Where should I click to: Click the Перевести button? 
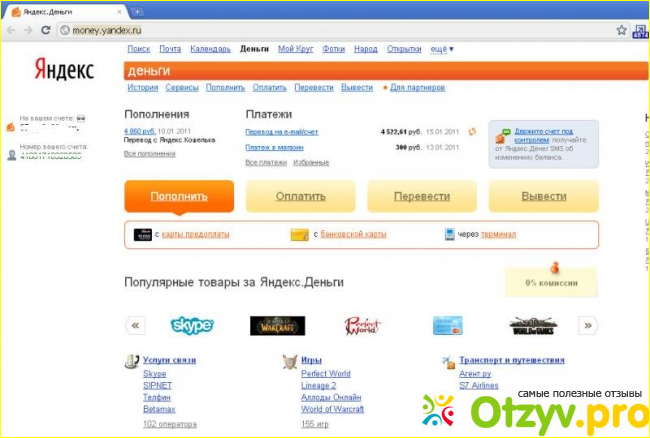pyautogui.click(x=421, y=197)
